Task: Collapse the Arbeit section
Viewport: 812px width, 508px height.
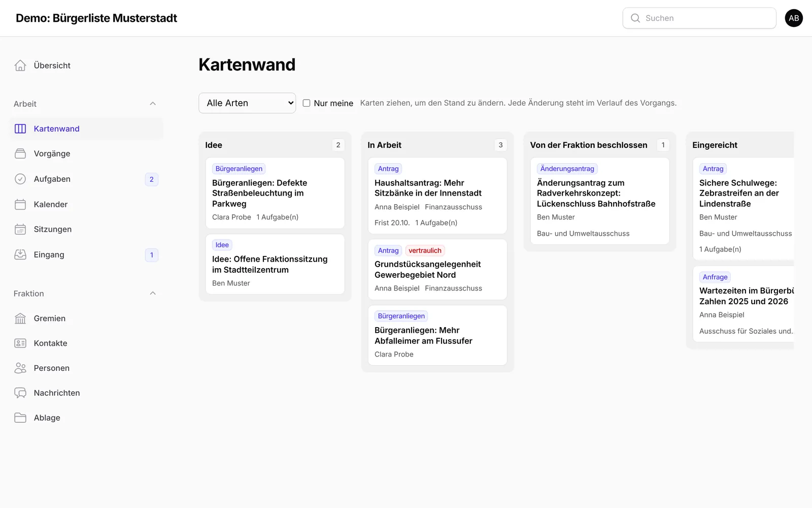Action: click(153, 104)
